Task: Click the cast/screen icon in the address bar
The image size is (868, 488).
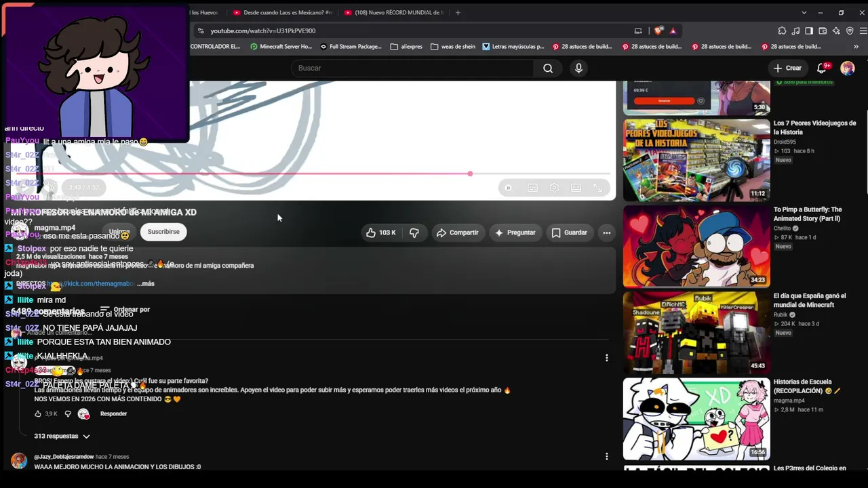Action: [x=638, y=30]
